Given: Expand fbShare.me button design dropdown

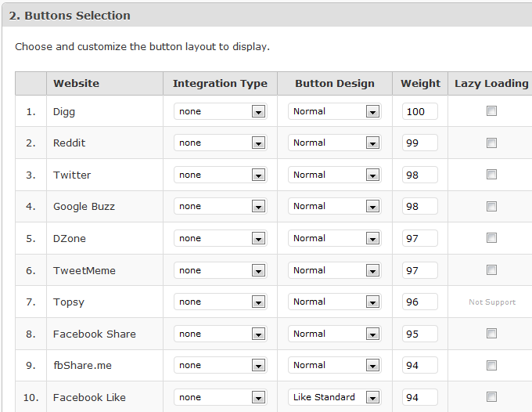Looking at the screenshot, I should [x=335, y=365].
